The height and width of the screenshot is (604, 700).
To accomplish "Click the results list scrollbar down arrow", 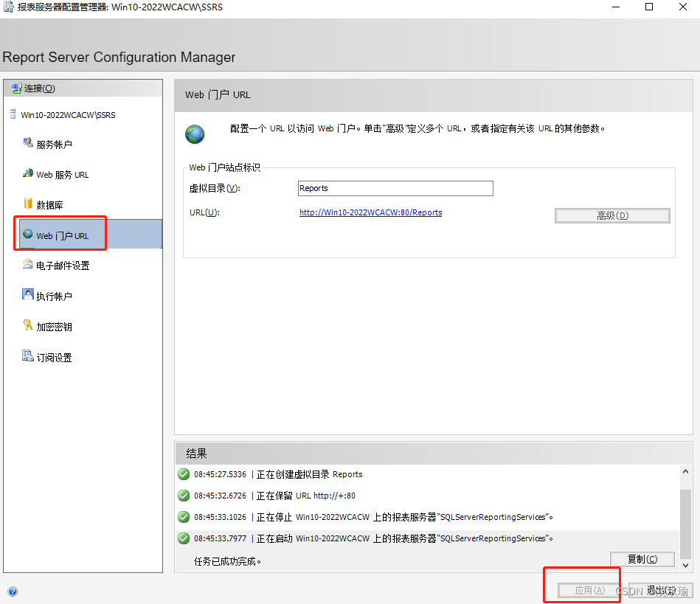I will pos(685,565).
